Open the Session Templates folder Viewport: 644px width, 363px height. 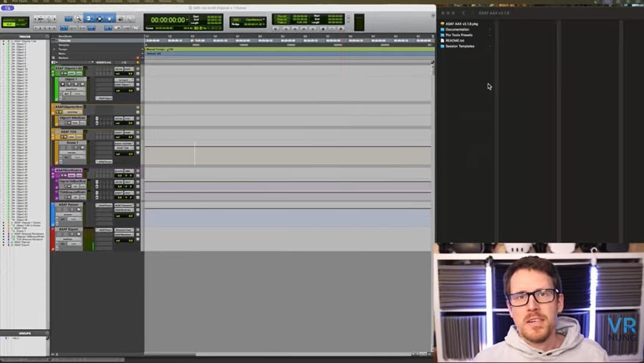[459, 46]
